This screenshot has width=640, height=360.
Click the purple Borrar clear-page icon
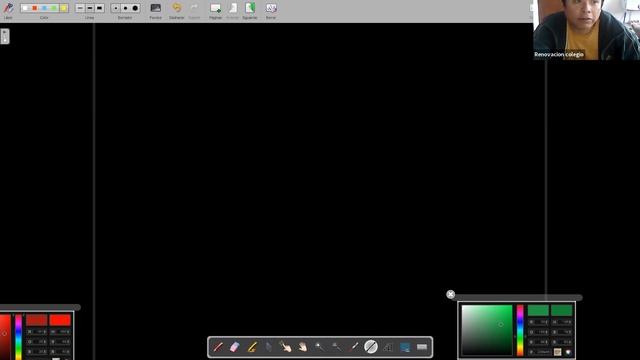pyautogui.click(x=271, y=8)
